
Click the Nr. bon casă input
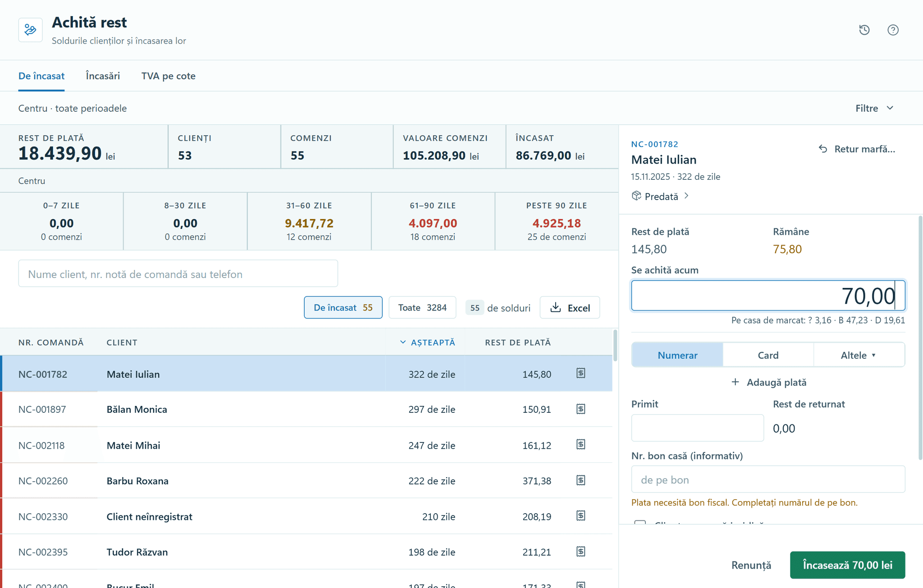point(768,479)
